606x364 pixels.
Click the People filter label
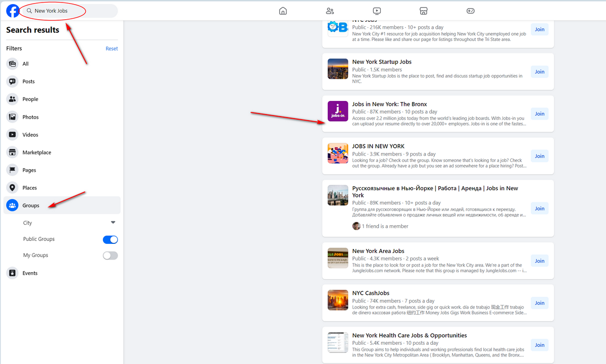[x=30, y=99]
